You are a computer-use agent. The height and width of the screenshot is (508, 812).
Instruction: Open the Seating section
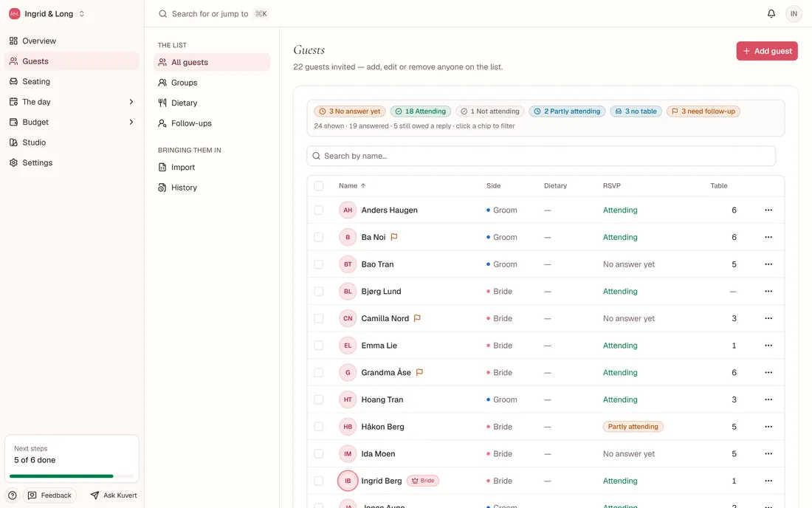click(72, 81)
